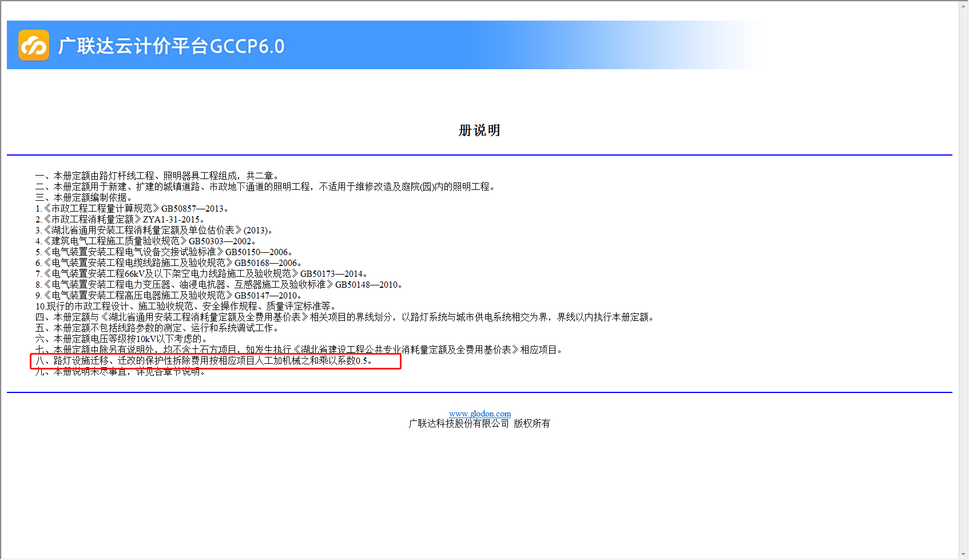Viewport: 969px width, 560px height.
Task: Open the www.glodon.com link
Action: point(480,414)
